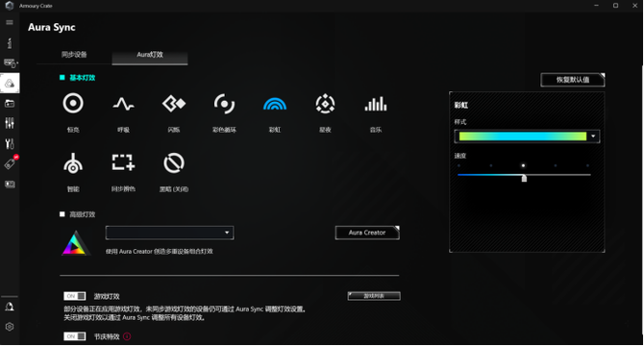Maximize the Armoury Crate window
Screen dimensions: 644x346
click(x=616, y=6)
